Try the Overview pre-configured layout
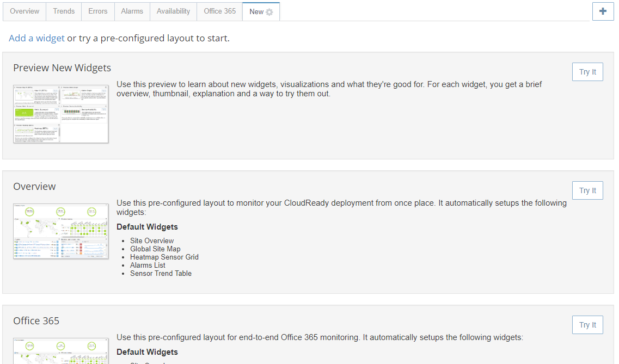 point(587,190)
